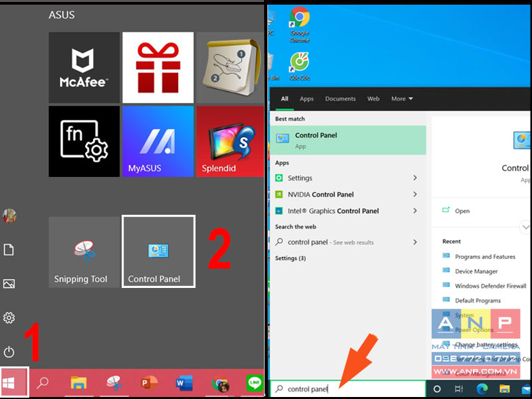Launch the Splendid tile

pos(230,142)
